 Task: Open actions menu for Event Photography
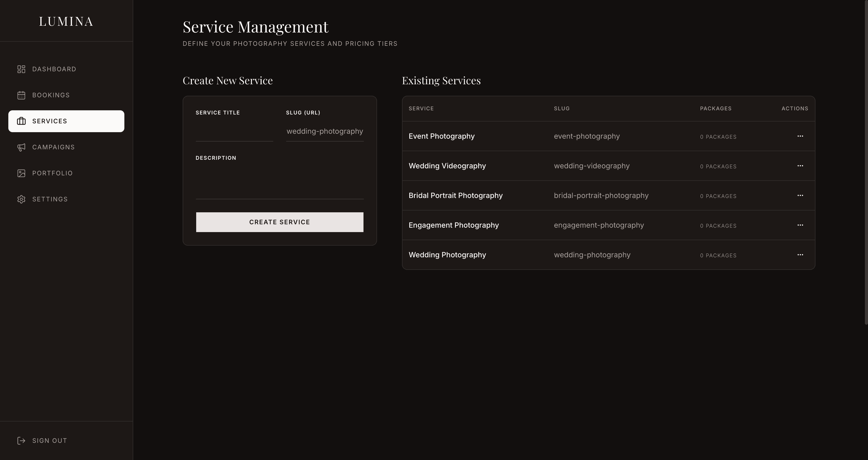pyautogui.click(x=800, y=136)
